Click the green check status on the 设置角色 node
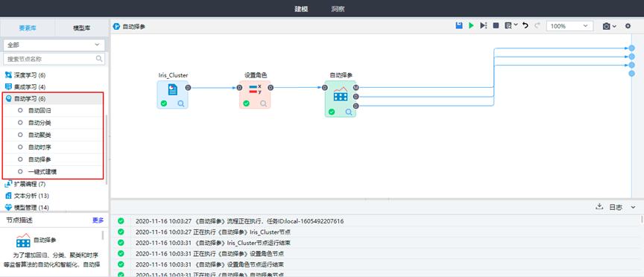 (x=246, y=104)
